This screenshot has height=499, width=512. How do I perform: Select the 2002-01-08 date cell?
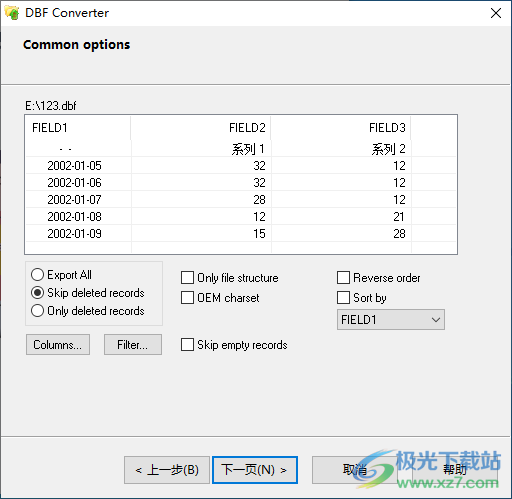(x=78, y=217)
